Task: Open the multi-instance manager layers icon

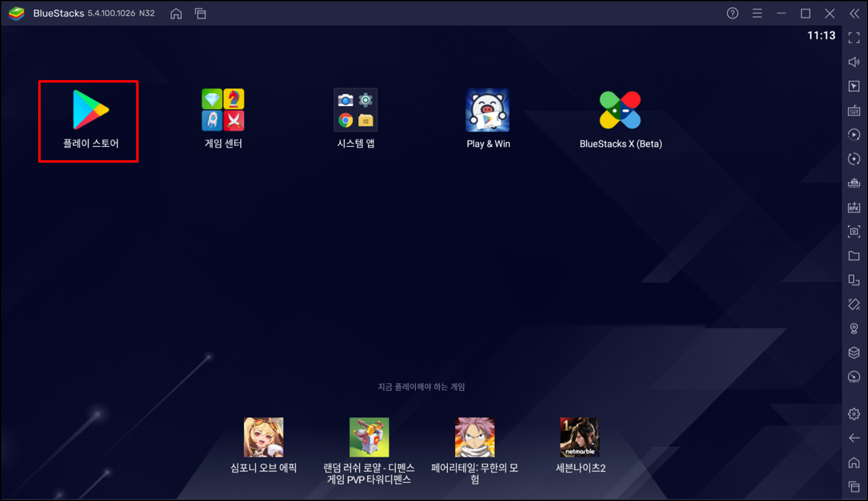Action: click(x=854, y=352)
